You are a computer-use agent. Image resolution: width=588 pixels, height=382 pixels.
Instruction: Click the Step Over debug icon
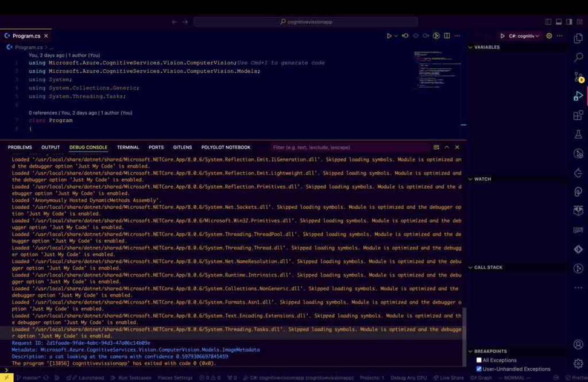click(x=405, y=36)
